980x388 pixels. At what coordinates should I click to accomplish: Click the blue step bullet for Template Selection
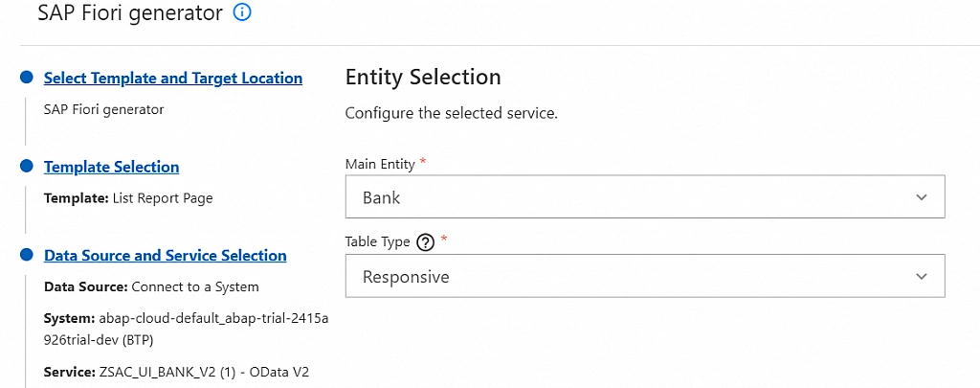[x=27, y=167]
